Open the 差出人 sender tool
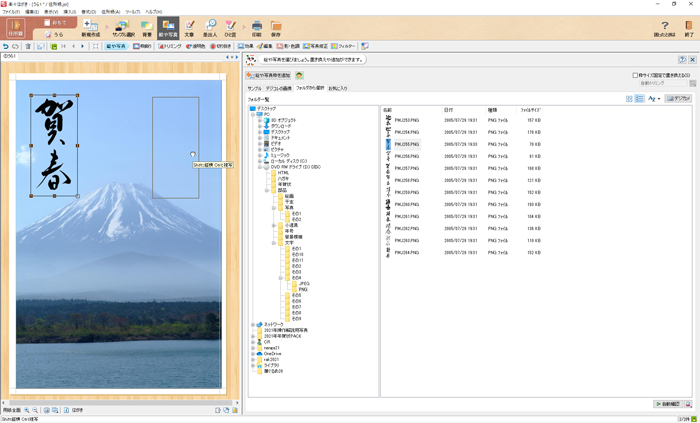700x423 pixels. coord(210,27)
